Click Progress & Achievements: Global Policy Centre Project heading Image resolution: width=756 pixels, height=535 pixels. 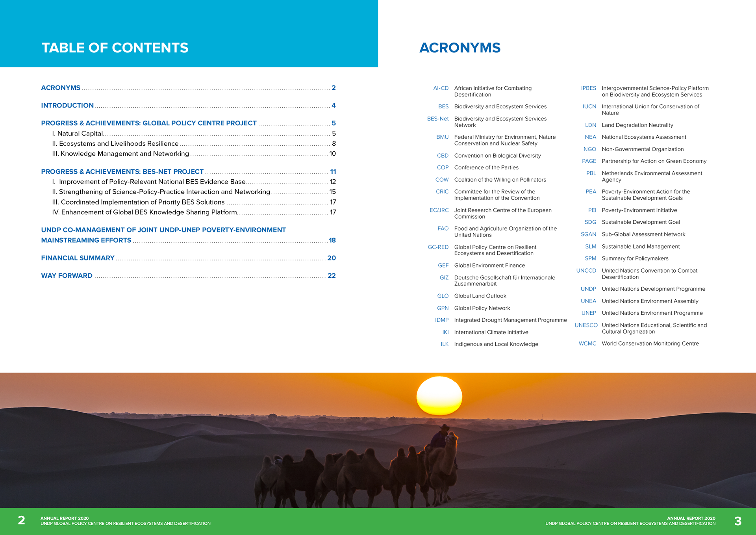click(148, 123)
